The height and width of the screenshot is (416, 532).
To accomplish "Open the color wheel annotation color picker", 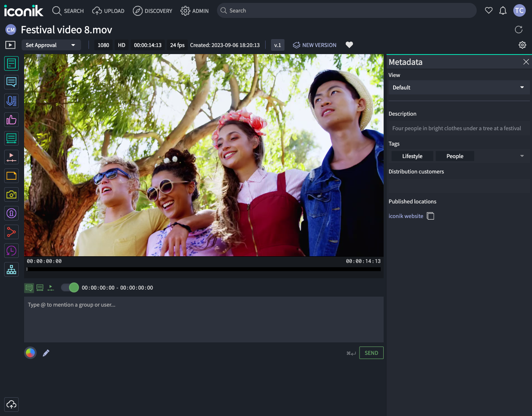I will [30, 353].
